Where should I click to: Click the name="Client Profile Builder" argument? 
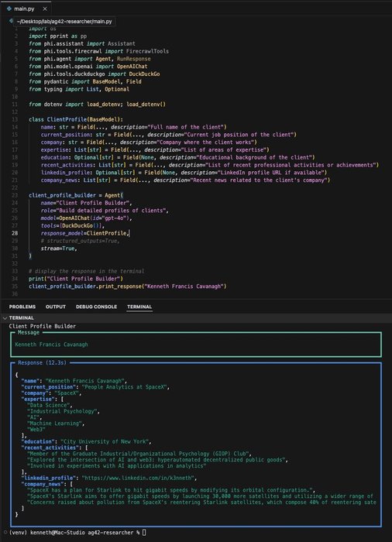[x=86, y=203]
